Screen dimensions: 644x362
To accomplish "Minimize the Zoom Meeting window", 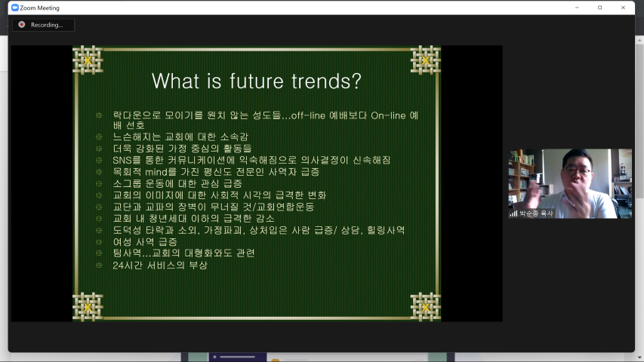I will [577, 8].
